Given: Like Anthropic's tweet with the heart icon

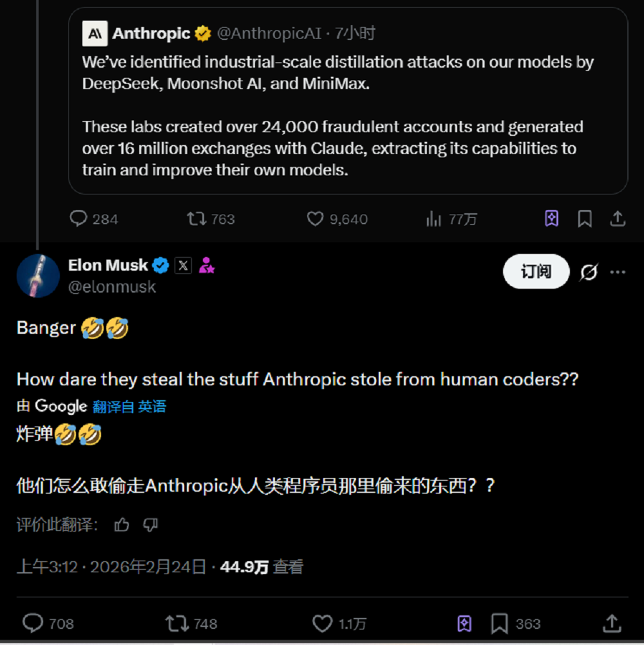Looking at the screenshot, I should coord(314,219).
